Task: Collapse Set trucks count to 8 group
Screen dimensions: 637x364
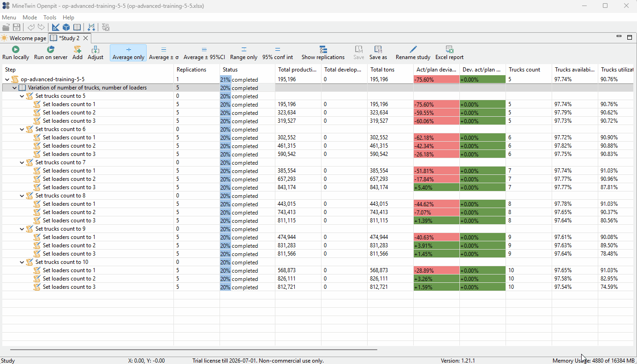Action: 22,196
